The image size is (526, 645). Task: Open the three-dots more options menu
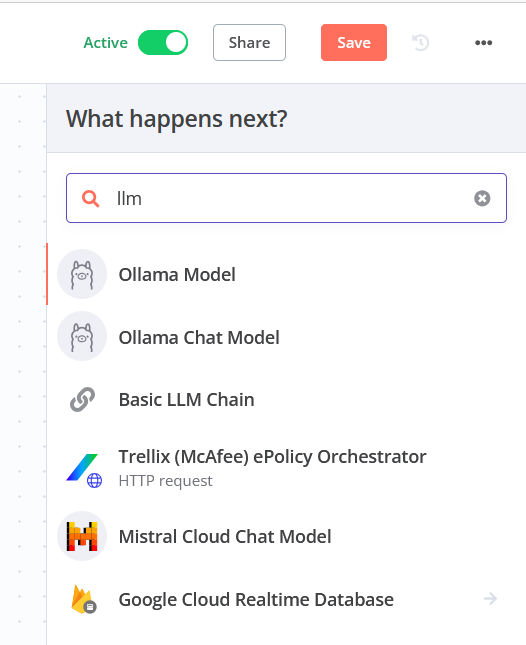click(483, 42)
